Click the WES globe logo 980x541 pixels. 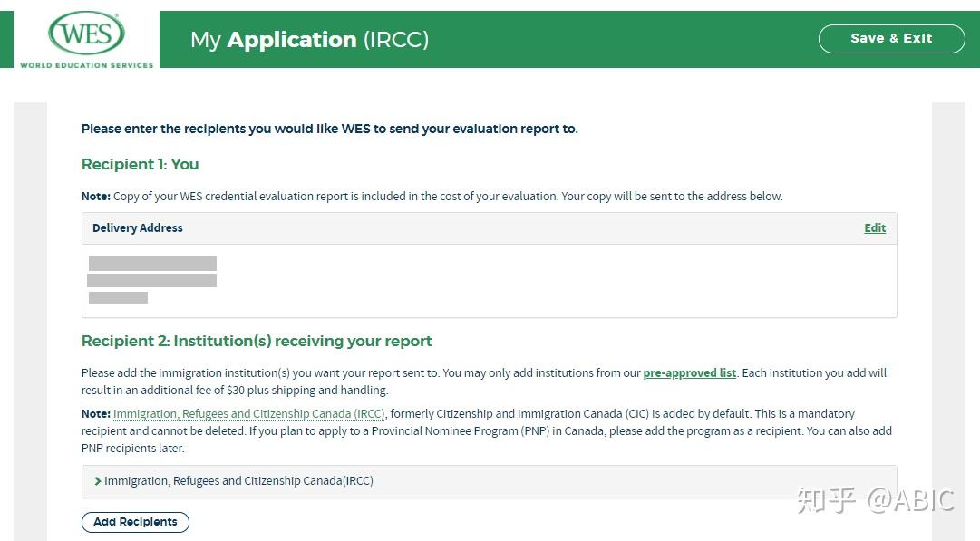point(86,35)
